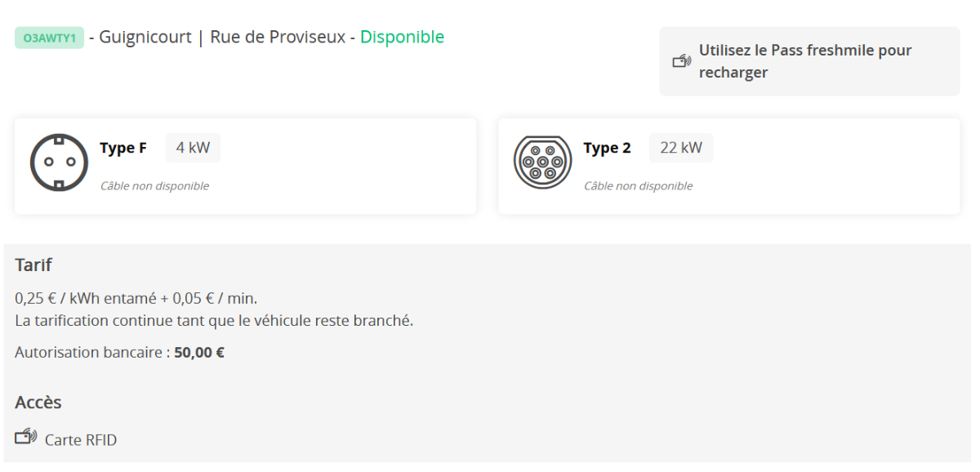
Task: Click the Accès section heading
Action: pyautogui.click(x=38, y=402)
